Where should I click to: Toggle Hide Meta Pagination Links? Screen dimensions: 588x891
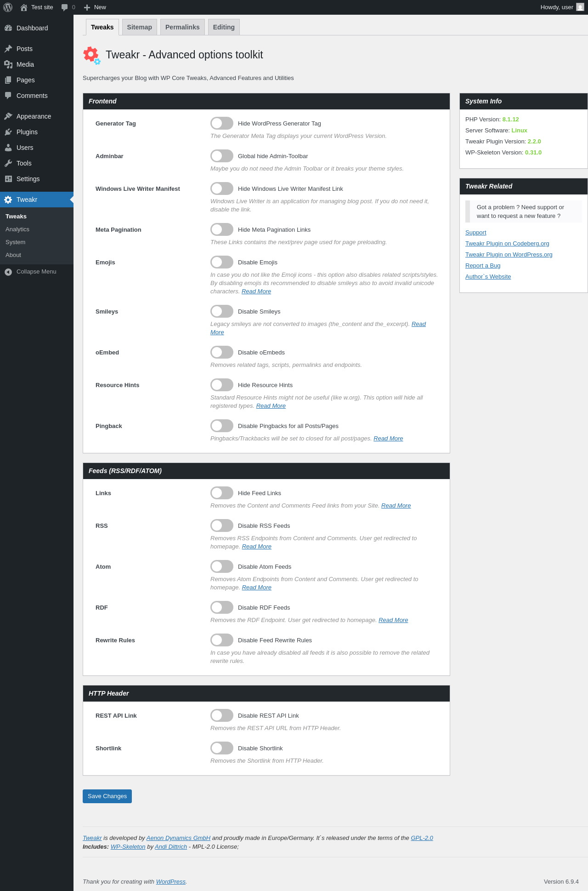pos(222,229)
